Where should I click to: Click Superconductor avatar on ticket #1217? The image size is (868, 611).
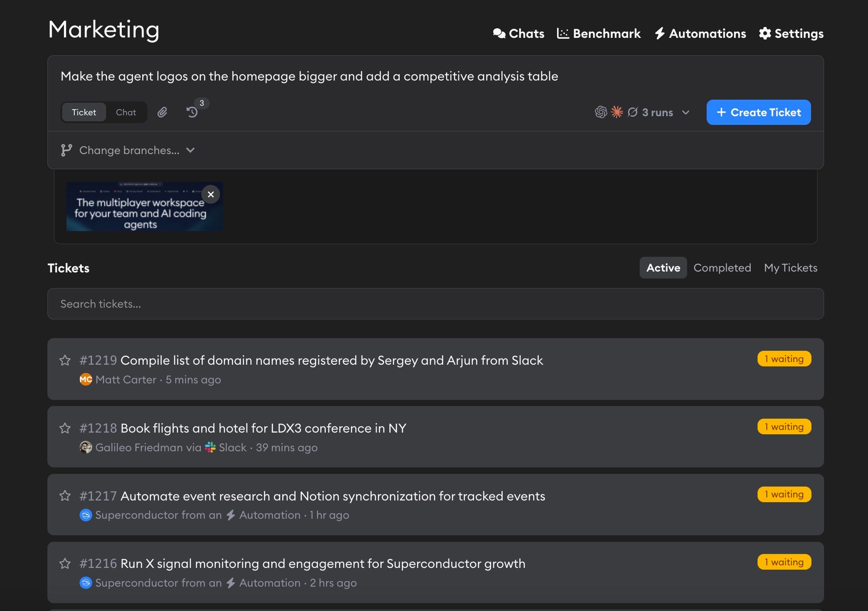(x=86, y=515)
